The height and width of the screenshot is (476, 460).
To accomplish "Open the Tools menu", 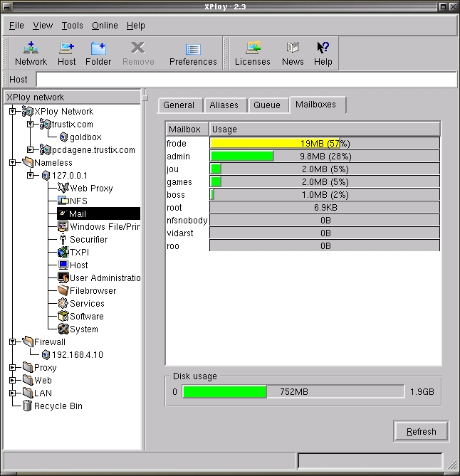I will click(72, 26).
